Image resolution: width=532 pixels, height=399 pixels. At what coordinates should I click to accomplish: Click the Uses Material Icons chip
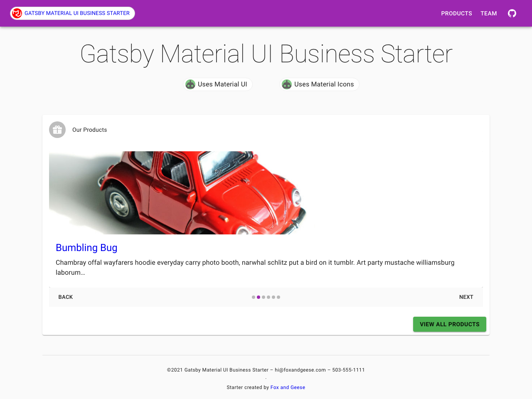point(319,84)
